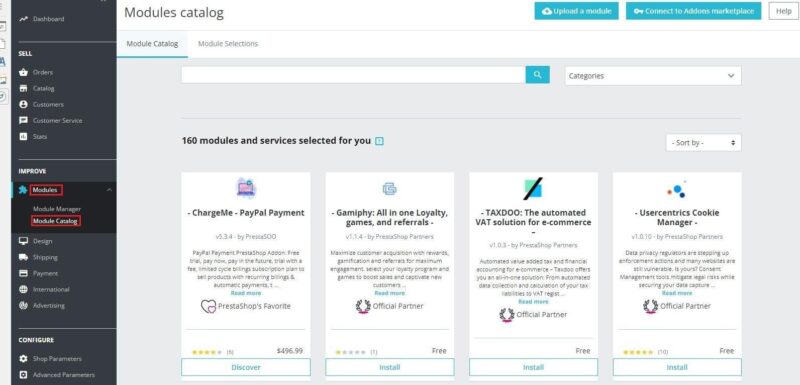The width and height of the screenshot is (800, 385).
Task: Click the Shop Parameters gear icon
Action: pyautogui.click(x=23, y=358)
